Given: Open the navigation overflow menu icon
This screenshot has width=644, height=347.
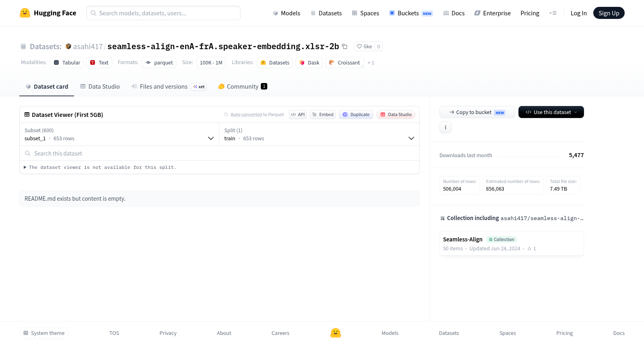Looking at the screenshot, I should [553, 13].
